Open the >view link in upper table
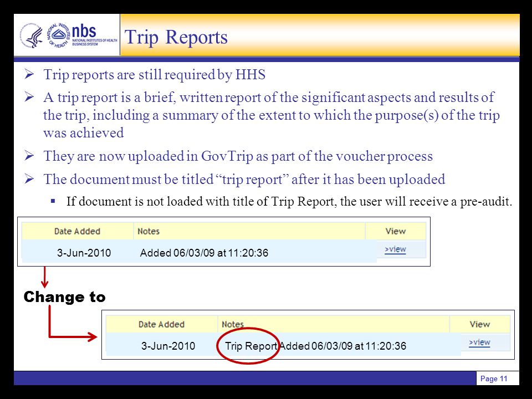The width and height of the screenshot is (532, 399). point(395,249)
